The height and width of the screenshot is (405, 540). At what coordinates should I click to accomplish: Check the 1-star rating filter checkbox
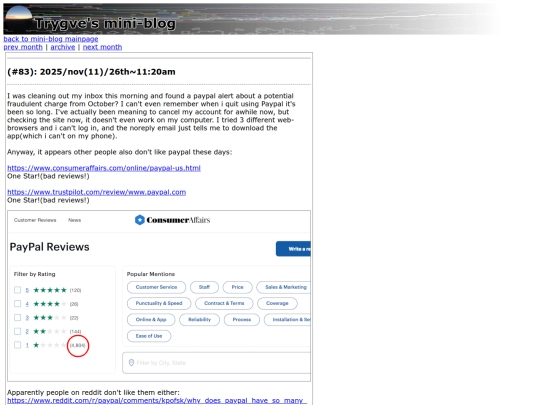click(18, 345)
